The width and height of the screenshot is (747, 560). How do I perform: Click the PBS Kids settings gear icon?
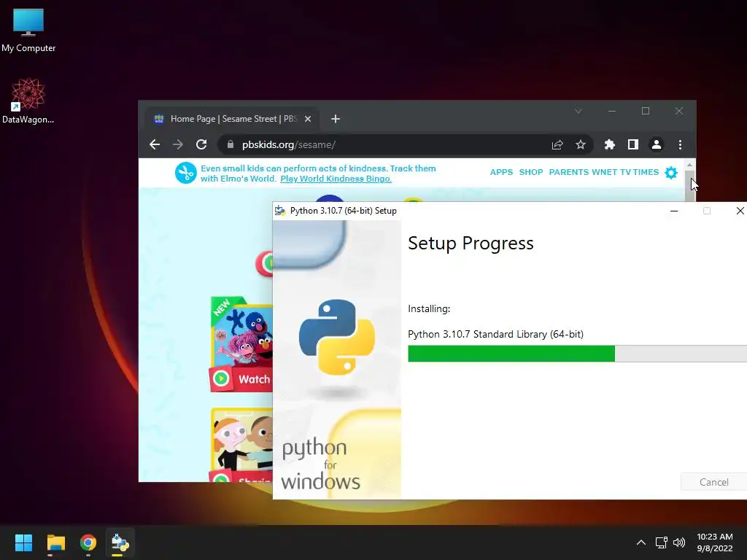click(x=671, y=172)
